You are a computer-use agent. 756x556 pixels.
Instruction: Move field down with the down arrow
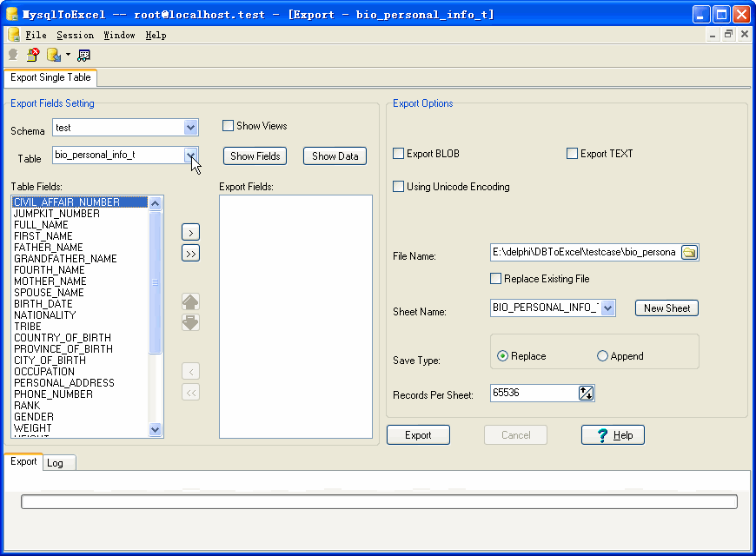(x=190, y=322)
